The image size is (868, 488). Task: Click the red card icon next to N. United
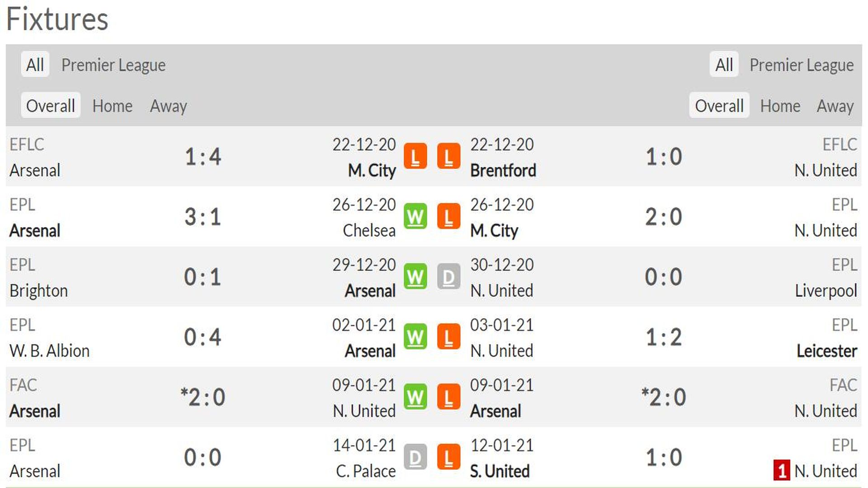click(x=782, y=470)
